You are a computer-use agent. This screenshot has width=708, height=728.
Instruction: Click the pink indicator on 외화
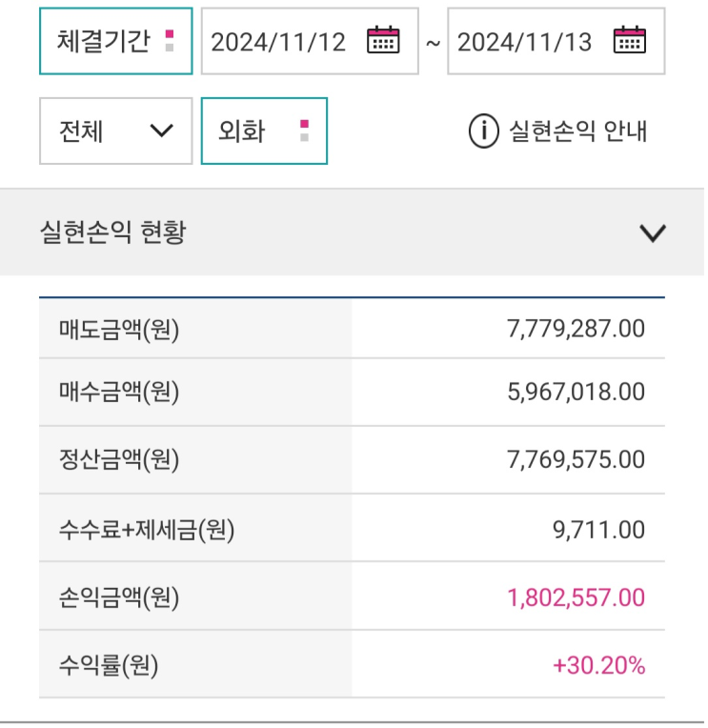coord(306,125)
